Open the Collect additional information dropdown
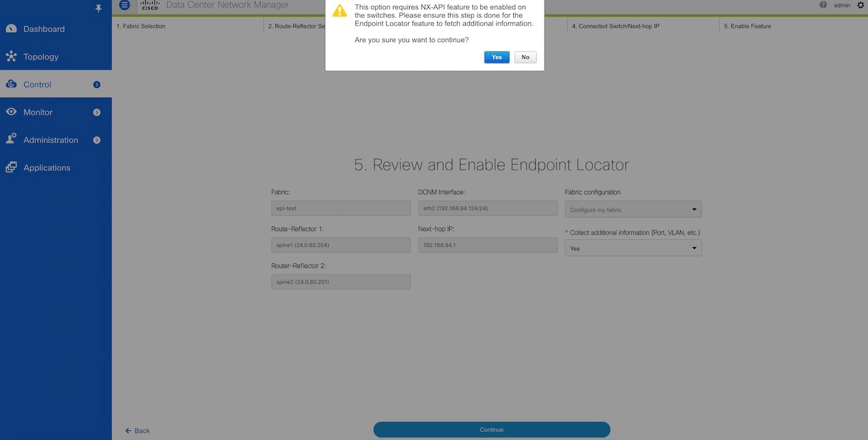 point(633,248)
